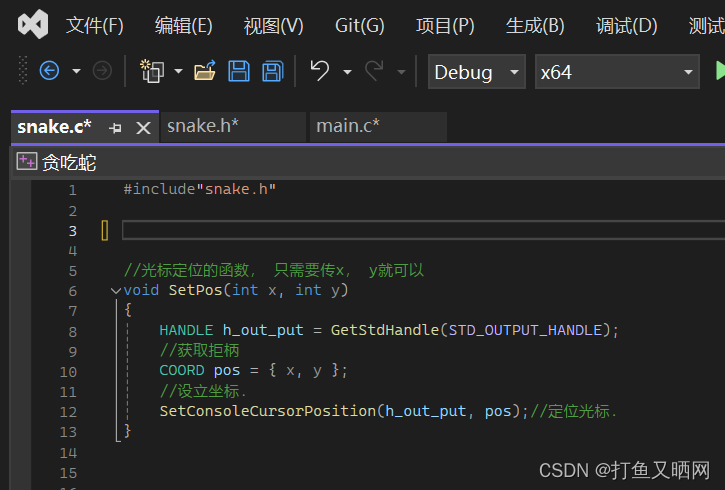Switch to the snake.h* tab
This screenshot has height=490, width=725.
(x=233, y=126)
